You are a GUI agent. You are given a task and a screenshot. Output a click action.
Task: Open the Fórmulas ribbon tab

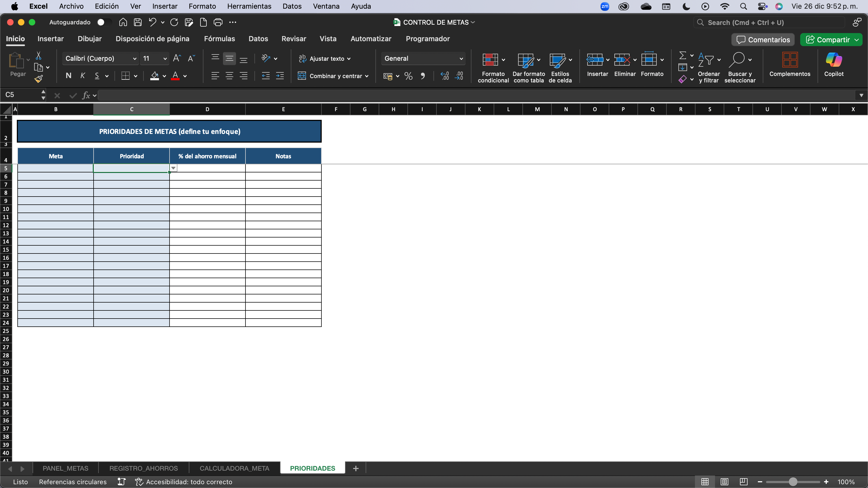pyautogui.click(x=219, y=39)
